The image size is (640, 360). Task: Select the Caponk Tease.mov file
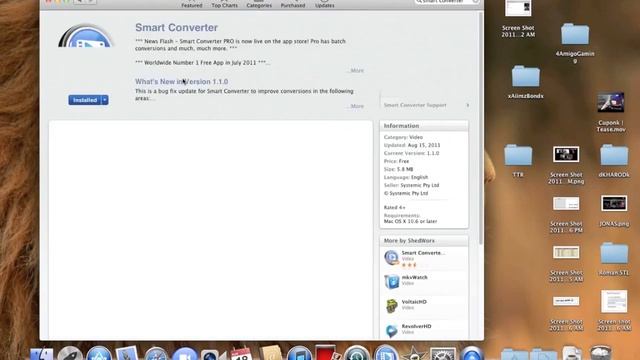coord(611,112)
